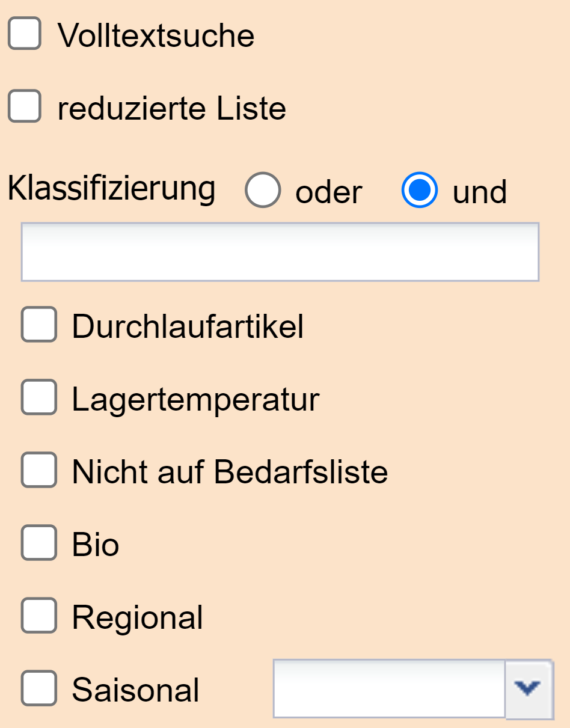The width and height of the screenshot is (570, 728).
Task: Click the empty Saisonal combo box field
Action: pyautogui.click(x=389, y=688)
